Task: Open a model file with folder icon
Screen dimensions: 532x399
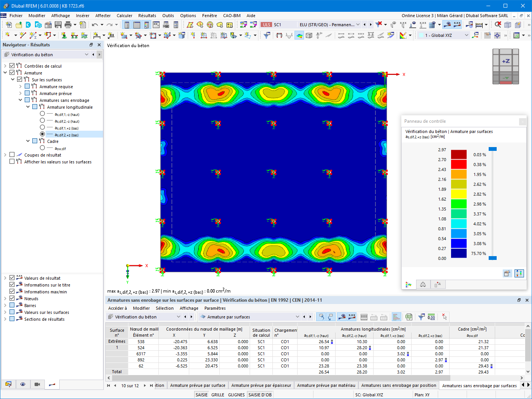Action: tap(19, 25)
